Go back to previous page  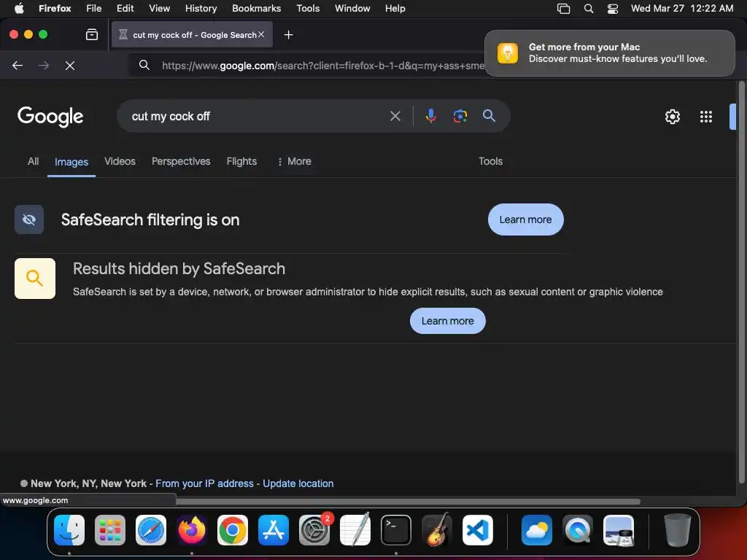coord(18,65)
